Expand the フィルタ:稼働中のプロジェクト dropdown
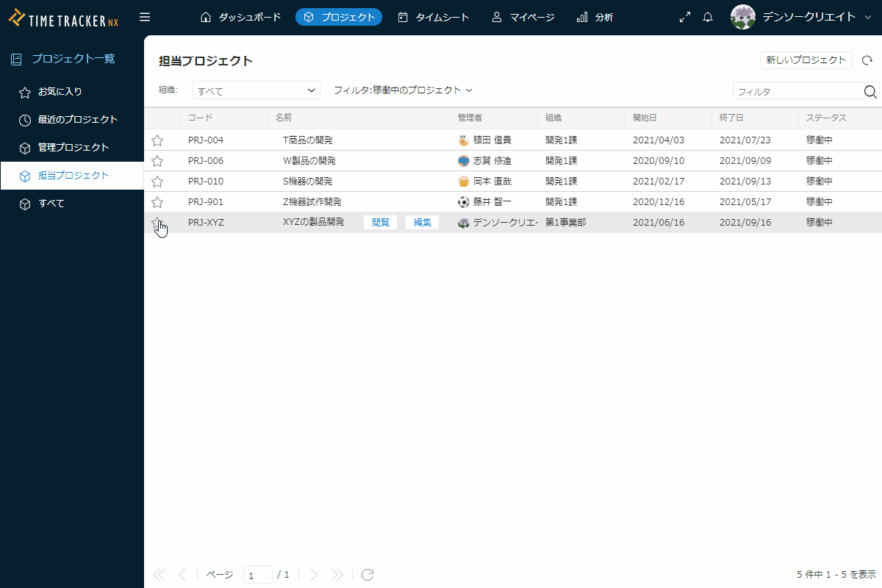The width and height of the screenshot is (882, 588). (x=402, y=90)
